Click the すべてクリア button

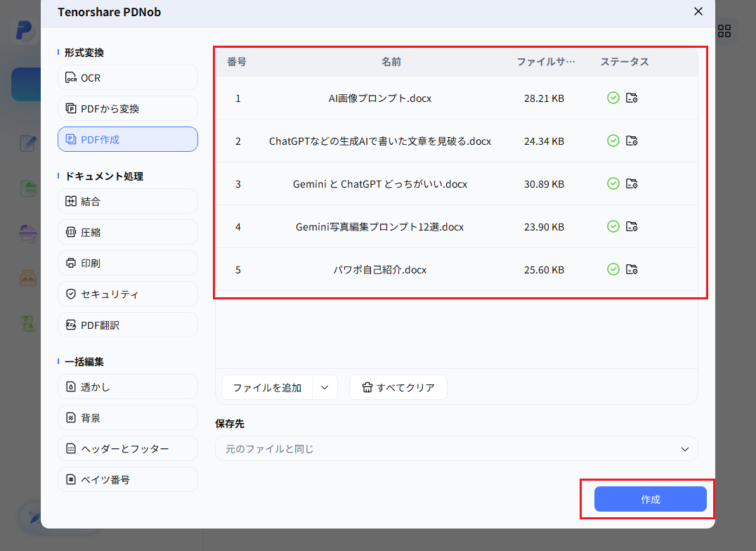coord(398,387)
